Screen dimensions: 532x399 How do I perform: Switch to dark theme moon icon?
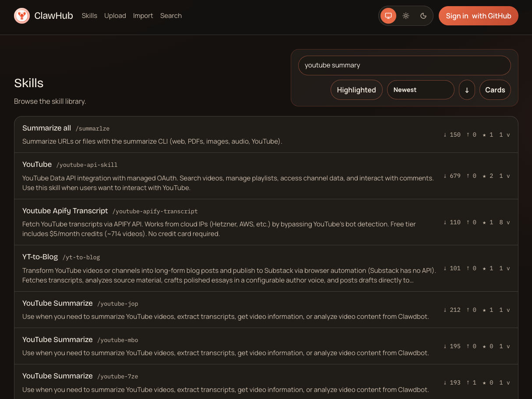(x=423, y=16)
